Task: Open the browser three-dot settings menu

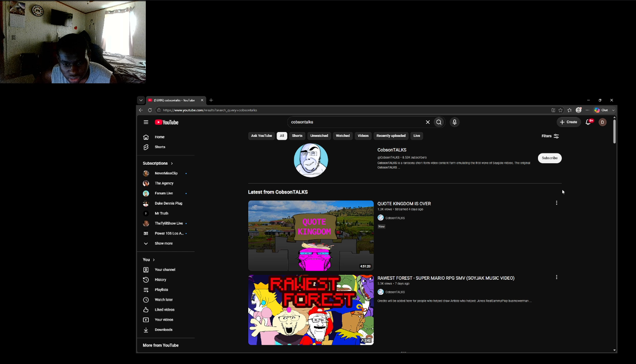Action: click(x=587, y=110)
